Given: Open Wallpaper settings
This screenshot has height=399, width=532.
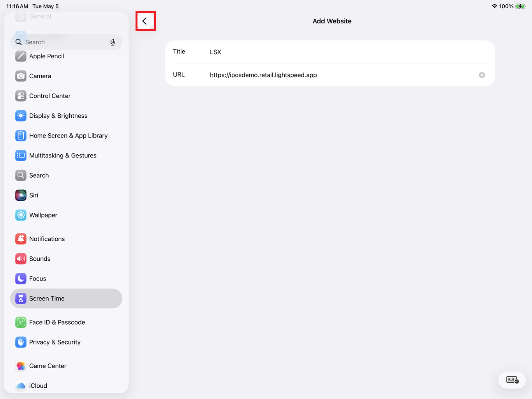Looking at the screenshot, I should (x=66, y=215).
